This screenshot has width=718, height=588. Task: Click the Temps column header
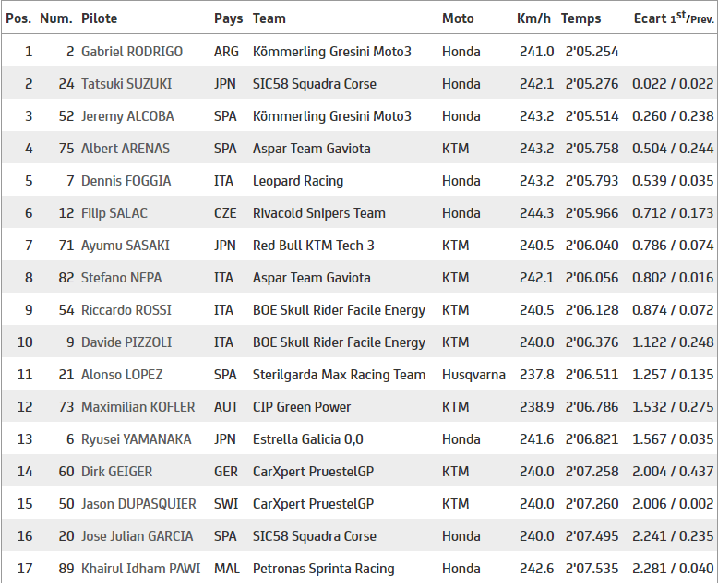point(580,18)
